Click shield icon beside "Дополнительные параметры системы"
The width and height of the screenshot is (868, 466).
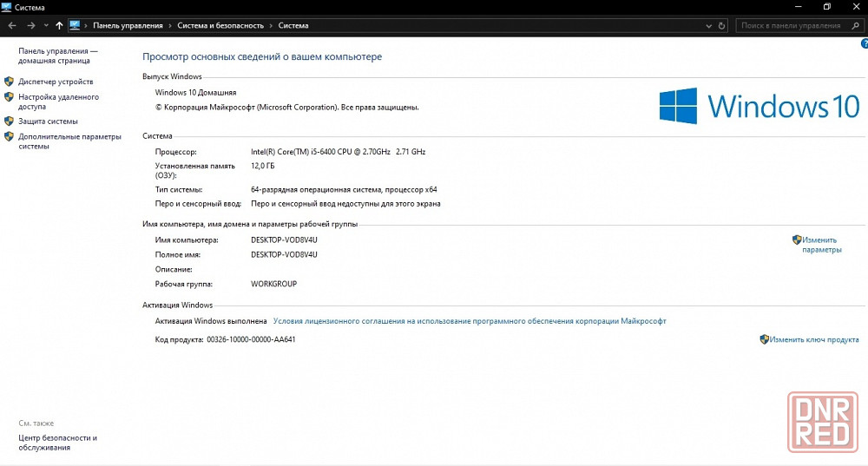(9, 136)
